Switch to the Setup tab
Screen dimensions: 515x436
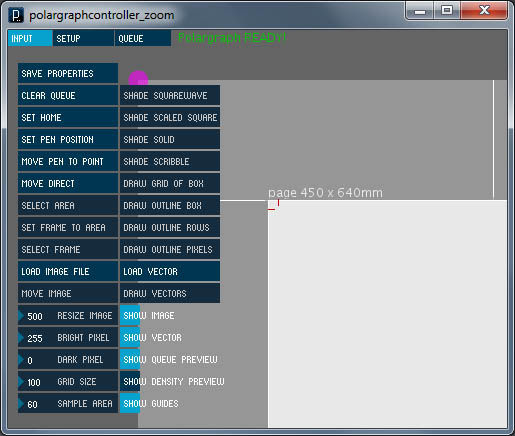83,38
